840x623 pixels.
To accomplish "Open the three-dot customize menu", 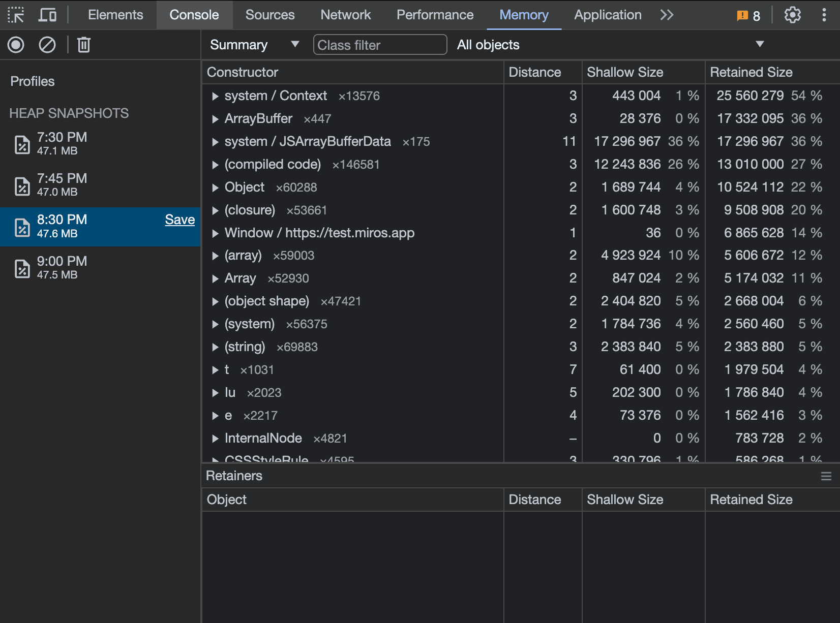I will (824, 15).
